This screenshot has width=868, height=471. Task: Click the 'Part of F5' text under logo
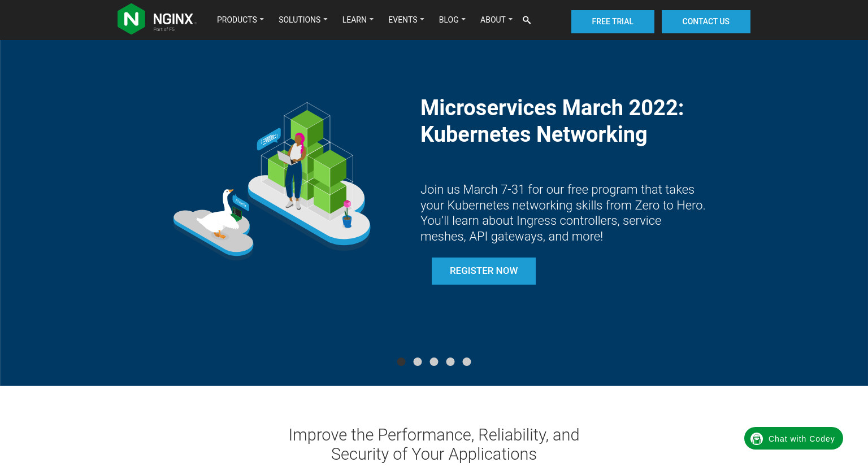(164, 29)
